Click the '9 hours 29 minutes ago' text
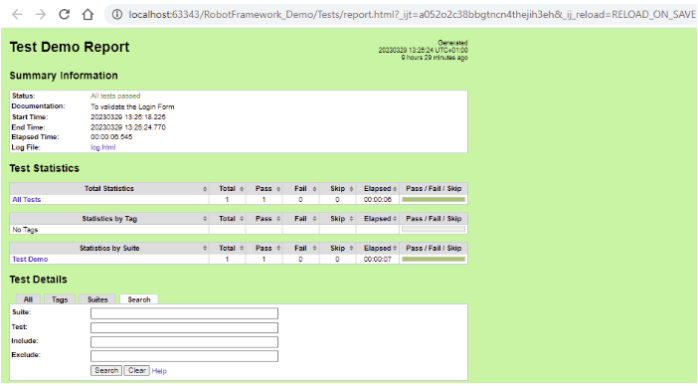Image resolution: width=698 pixels, height=386 pixels. [434, 58]
